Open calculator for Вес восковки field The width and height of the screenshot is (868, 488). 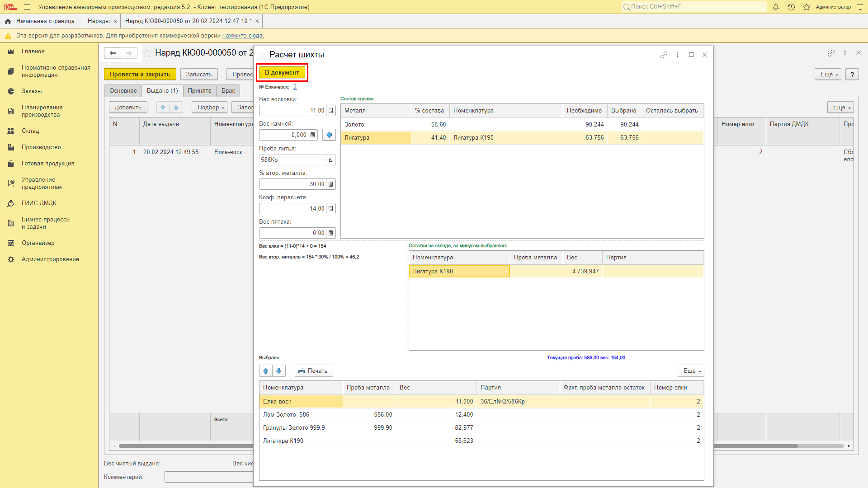tap(331, 111)
